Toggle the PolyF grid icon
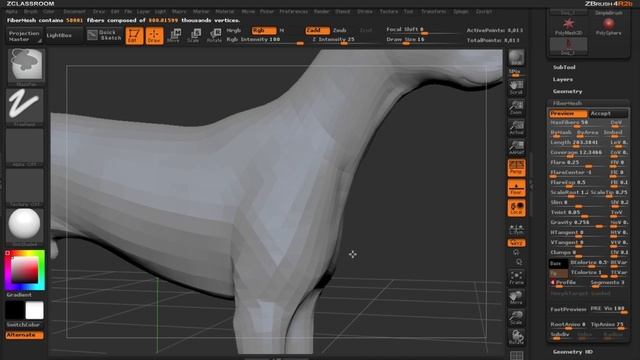The height and width of the screenshot is (360, 640). (x=516, y=355)
